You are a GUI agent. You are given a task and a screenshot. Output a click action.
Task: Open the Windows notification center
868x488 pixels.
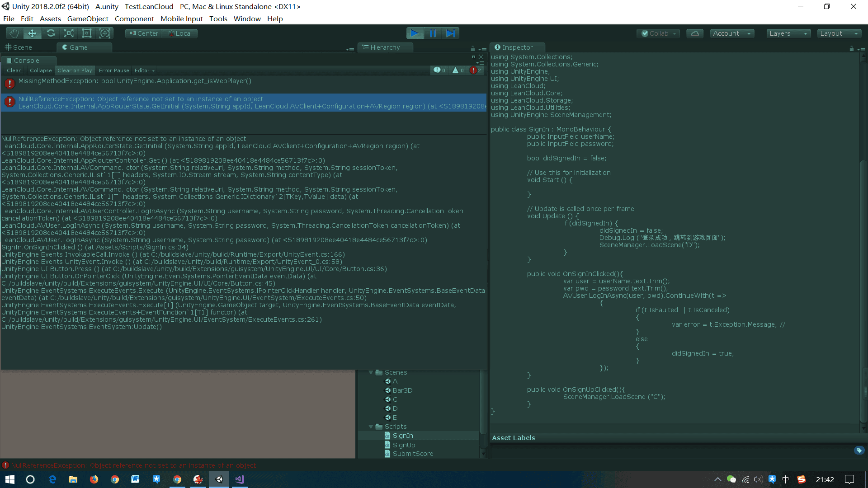click(849, 479)
